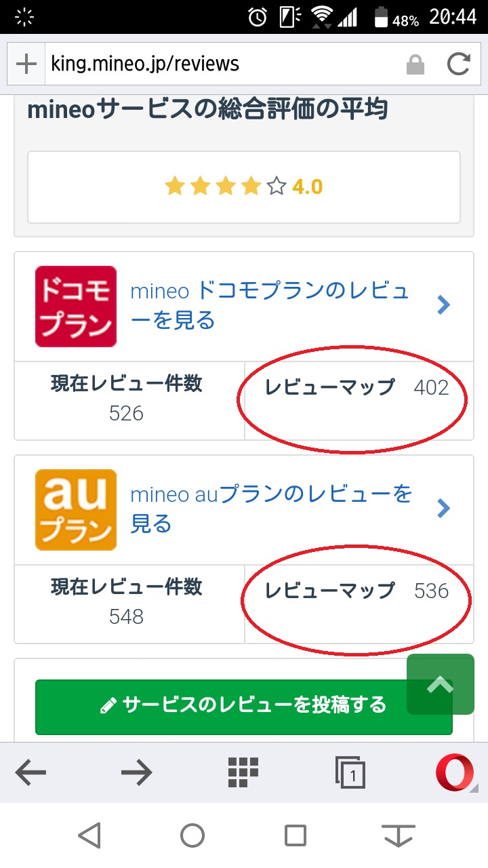This screenshot has width=488, height=868.
Task: Tap the Android back triangle button
Action: point(89,835)
